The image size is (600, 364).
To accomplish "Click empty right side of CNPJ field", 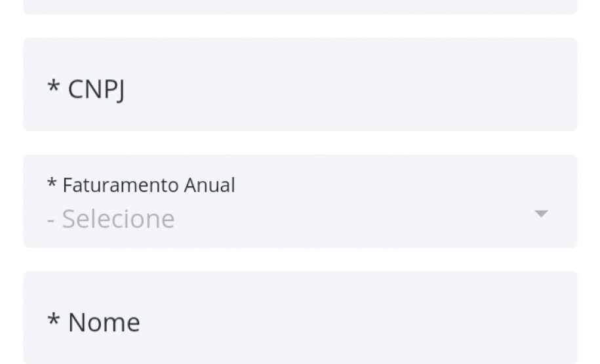I will click(459, 85).
